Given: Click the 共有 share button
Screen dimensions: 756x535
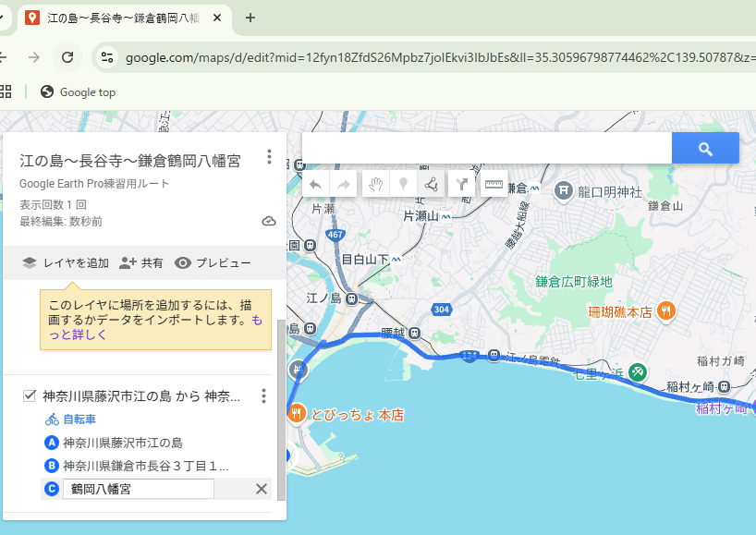Looking at the screenshot, I should click(x=141, y=263).
